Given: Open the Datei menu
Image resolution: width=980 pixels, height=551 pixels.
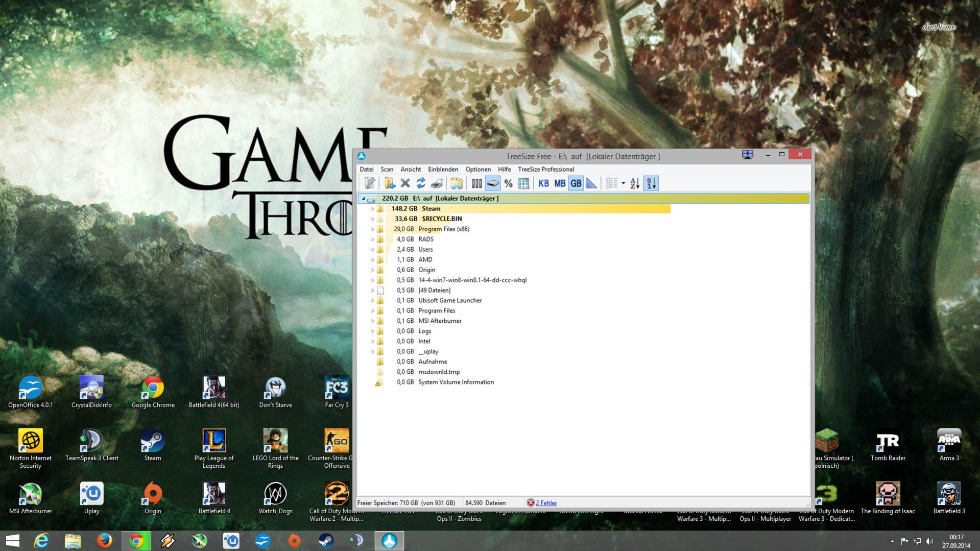Looking at the screenshot, I should tap(366, 170).
